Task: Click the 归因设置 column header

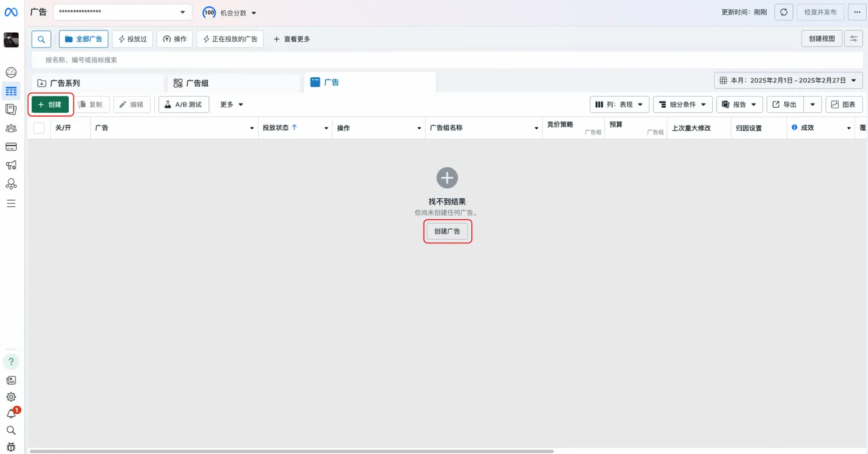Action: coord(758,128)
